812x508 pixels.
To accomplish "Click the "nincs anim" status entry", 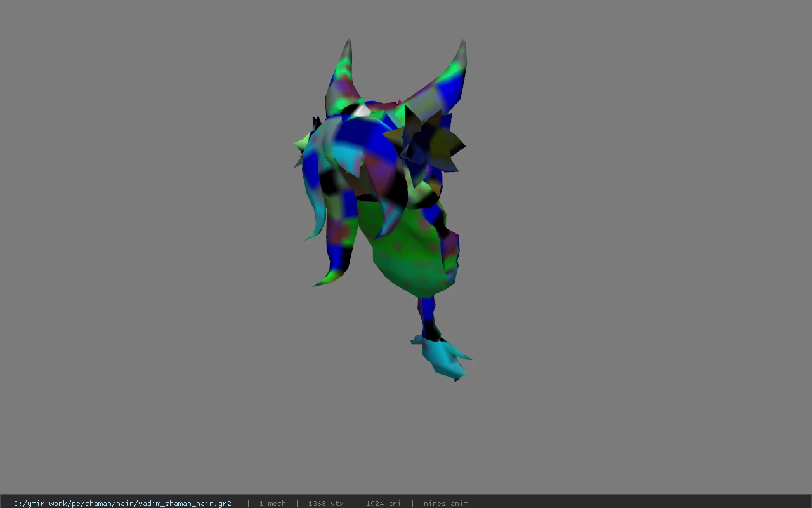I will pos(446,504).
